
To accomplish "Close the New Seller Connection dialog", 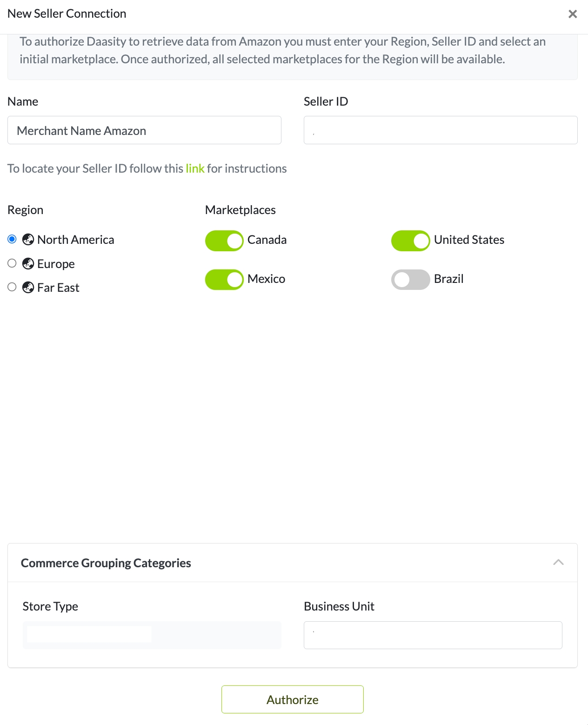I will pos(573,14).
